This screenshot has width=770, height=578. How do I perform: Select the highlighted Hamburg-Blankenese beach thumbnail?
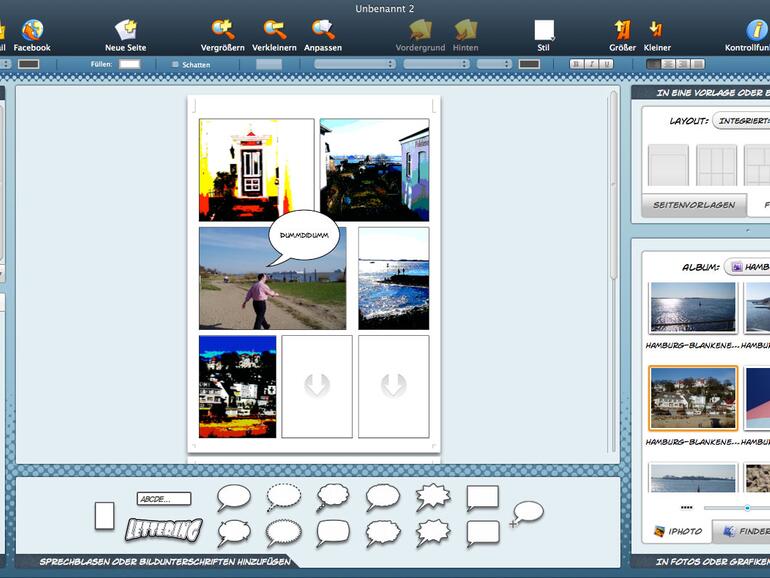pyautogui.click(x=692, y=397)
